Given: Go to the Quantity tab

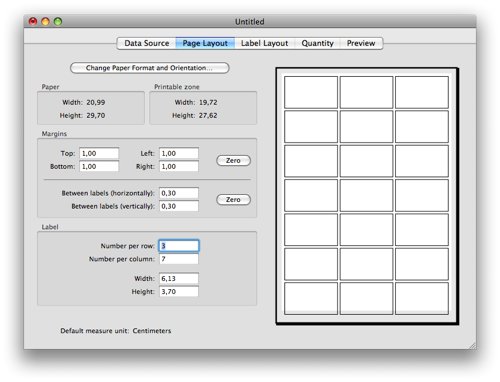Looking at the screenshot, I should coord(317,43).
